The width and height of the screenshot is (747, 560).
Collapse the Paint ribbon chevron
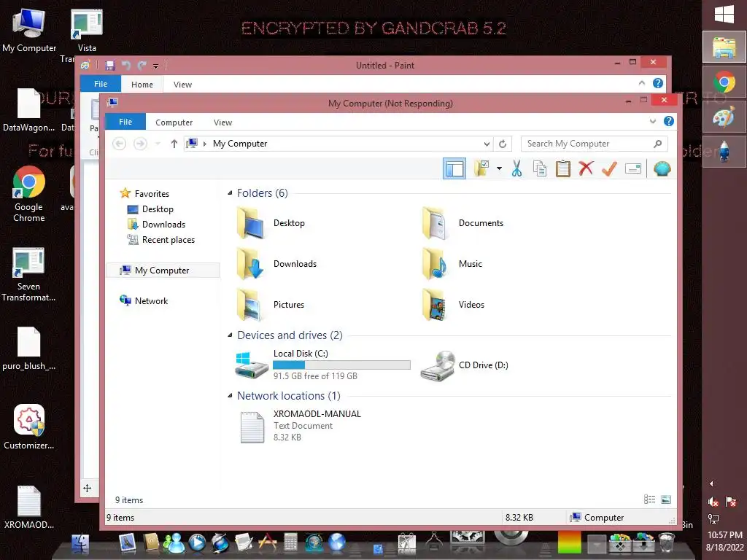(642, 83)
